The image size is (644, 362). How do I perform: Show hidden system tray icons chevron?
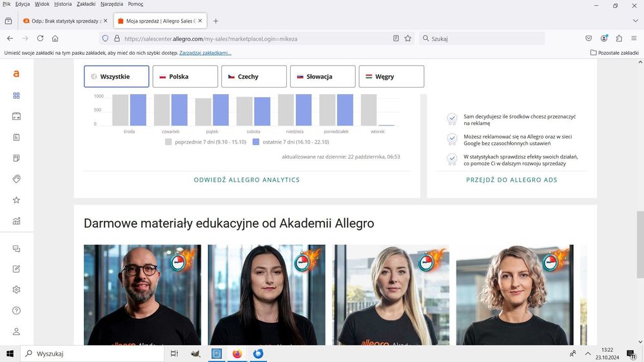click(x=588, y=354)
